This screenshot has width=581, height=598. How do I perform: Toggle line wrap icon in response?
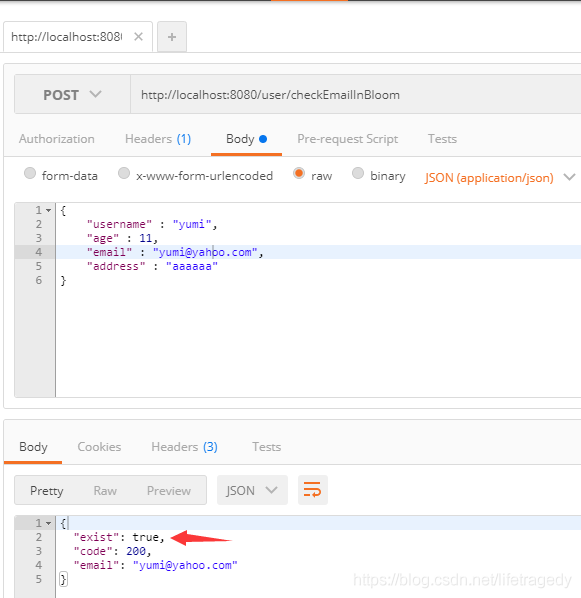pyautogui.click(x=312, y=490)
